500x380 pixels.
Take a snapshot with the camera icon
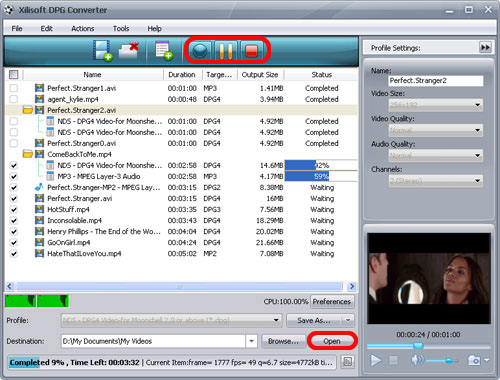(473, 360)
